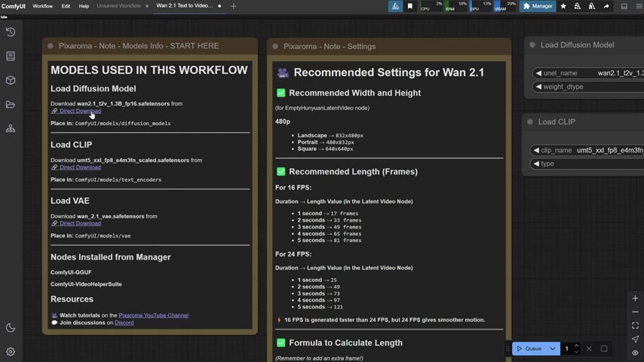Add a new workflow tab with plus
This screenshot has width=644, height=362.
233,6
